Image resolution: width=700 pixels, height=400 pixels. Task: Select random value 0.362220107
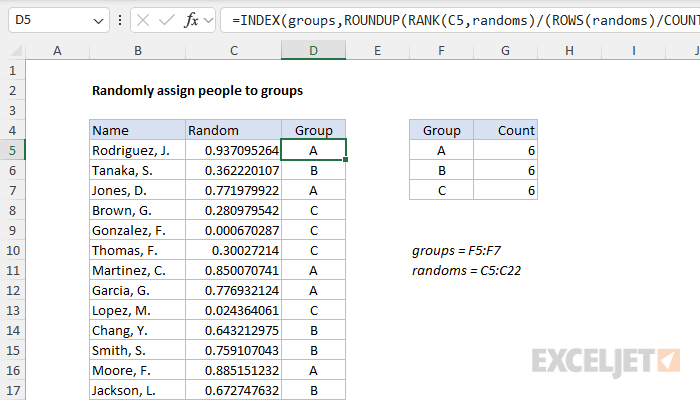point(233,171)
